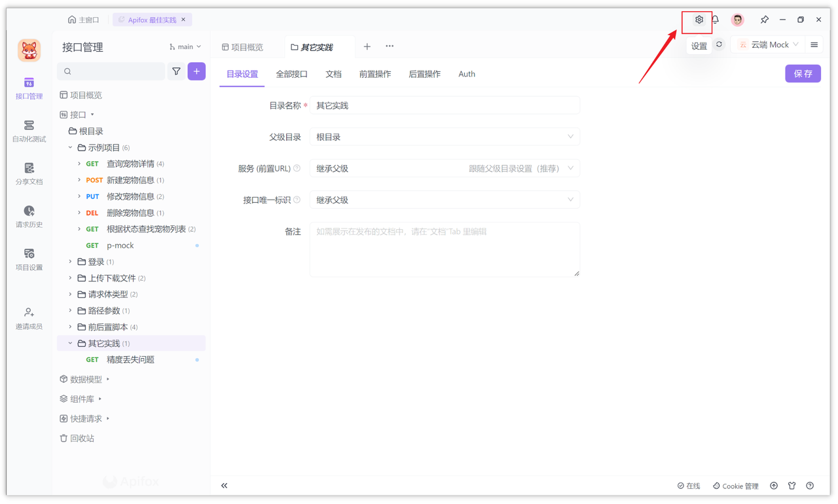Open the 云端 Mock environment dropdown
This screenshot has width=838, height=504.
(769, 45)
